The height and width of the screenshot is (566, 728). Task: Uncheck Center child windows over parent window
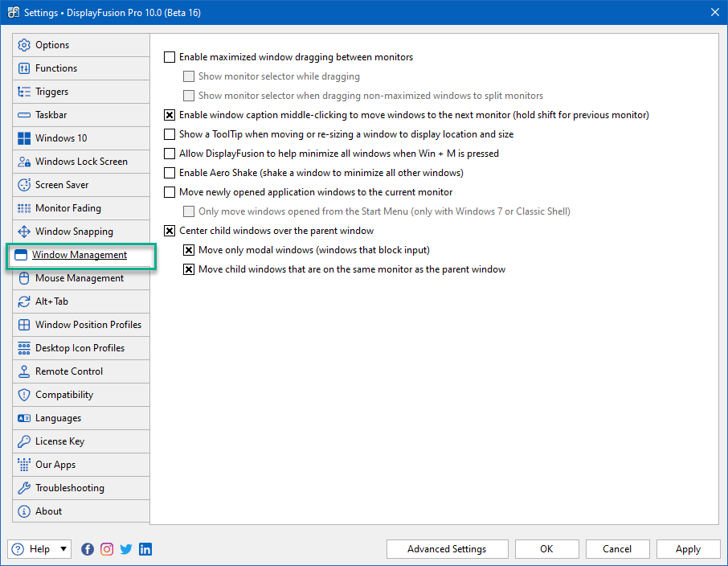coord(170,231)
